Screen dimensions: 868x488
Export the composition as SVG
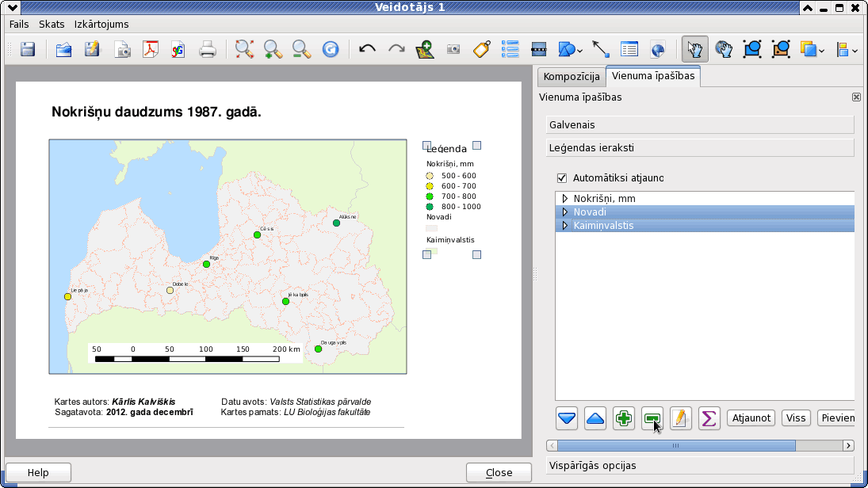point(178,50)
